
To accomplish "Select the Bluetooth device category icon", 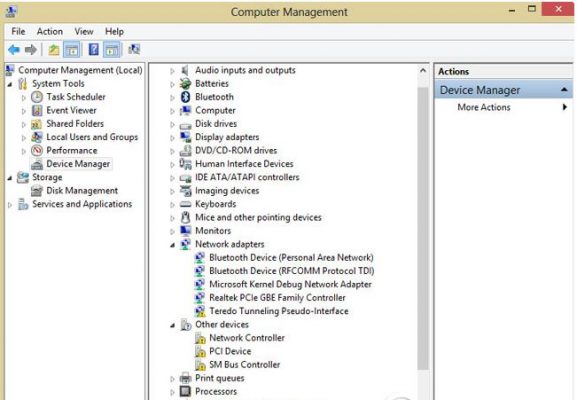I will point(185,97).
